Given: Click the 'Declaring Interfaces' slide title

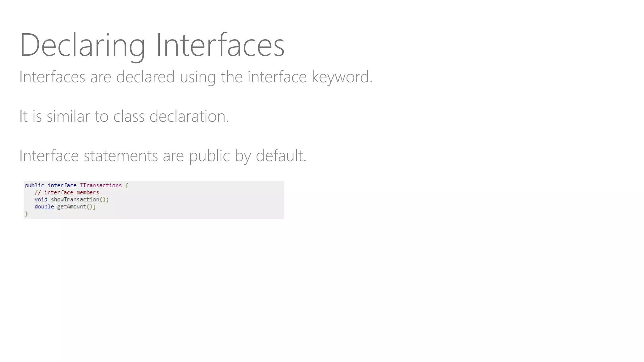Looking at the screenshot, I should point(152,45).
